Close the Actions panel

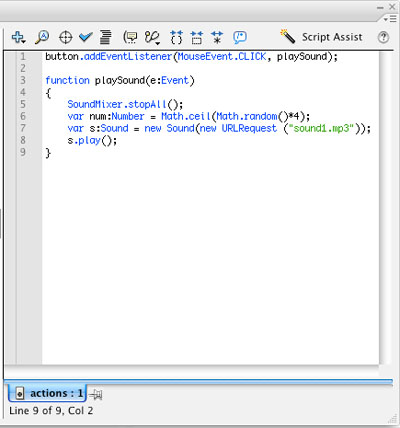pos(392,7)
